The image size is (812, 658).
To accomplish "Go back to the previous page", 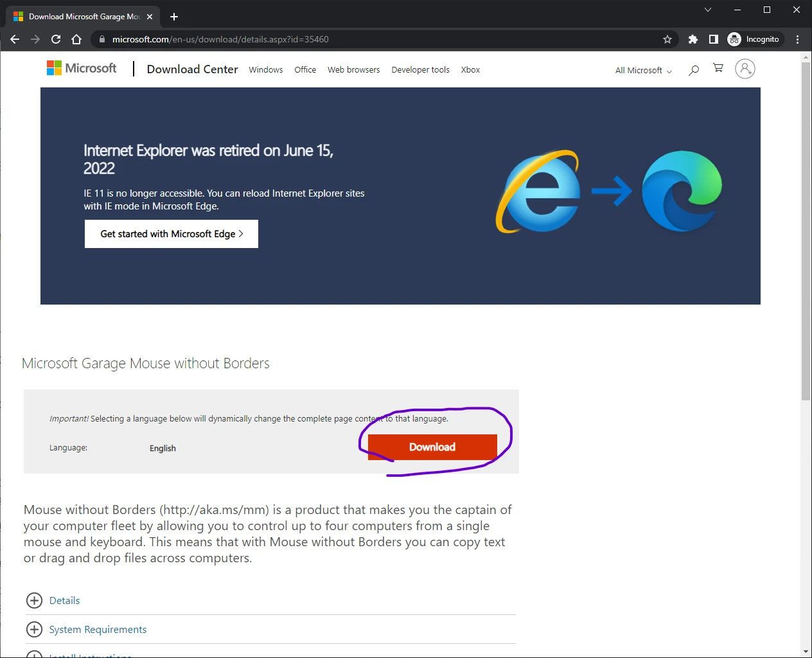I will [x=15, y=39].
